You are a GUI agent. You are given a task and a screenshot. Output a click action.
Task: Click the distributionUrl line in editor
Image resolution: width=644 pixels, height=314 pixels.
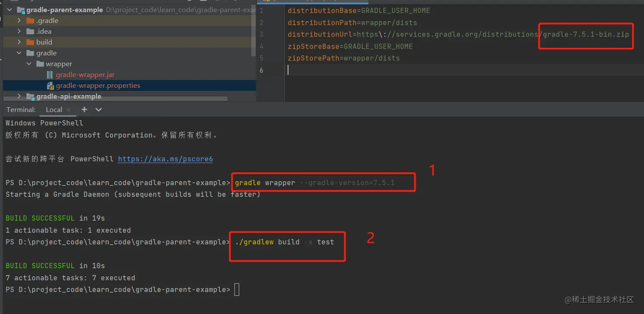coord(458,34)
